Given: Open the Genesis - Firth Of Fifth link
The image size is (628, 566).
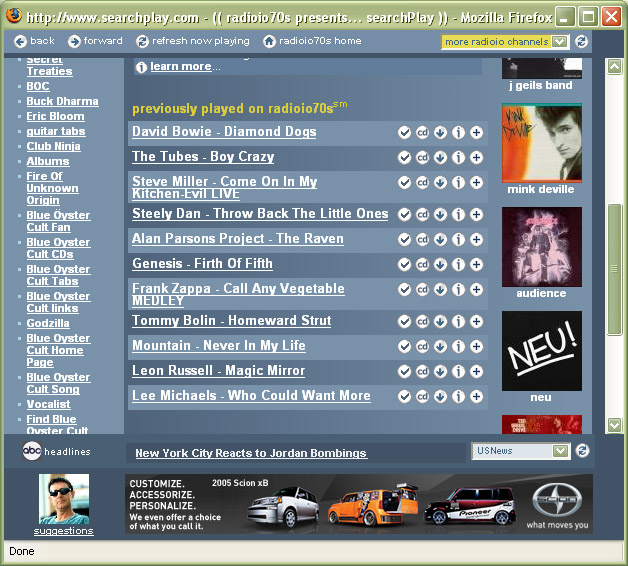Looking at the screenshot, I should coord(203,264).
